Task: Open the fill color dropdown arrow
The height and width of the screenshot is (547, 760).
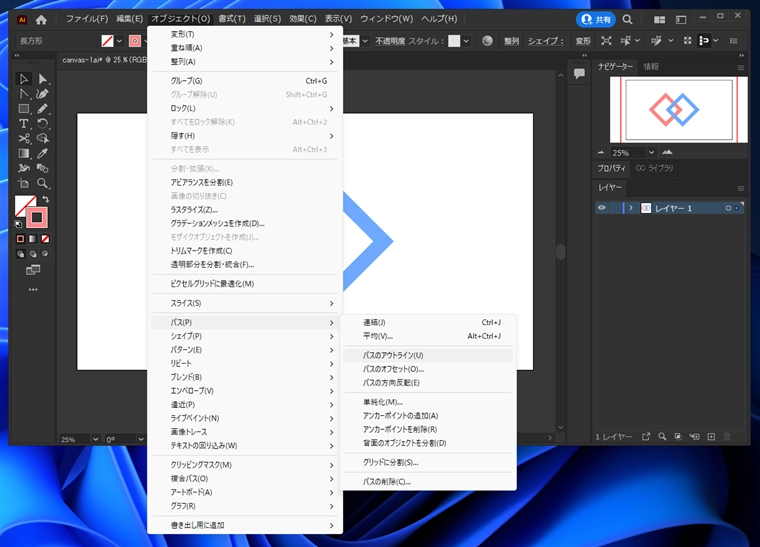Action: 119,41
